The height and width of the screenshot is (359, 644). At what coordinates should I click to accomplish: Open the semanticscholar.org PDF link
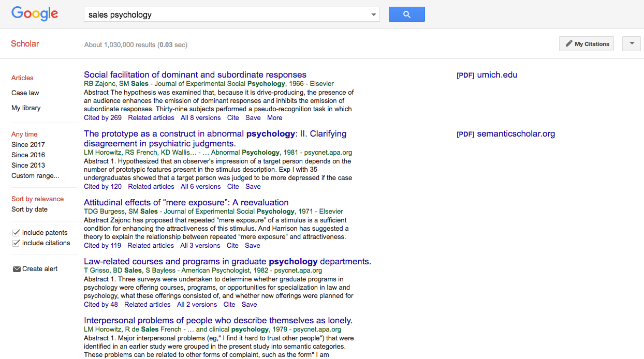pos(506,134)
